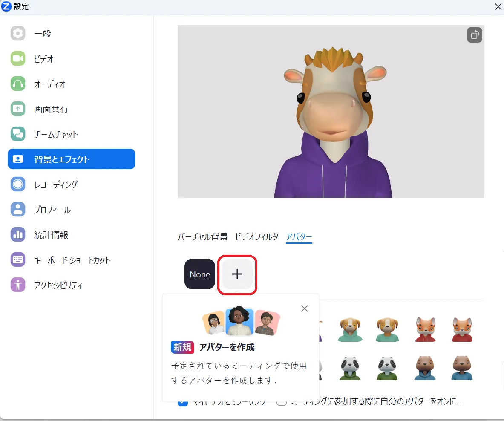Click rotate icon on video preview
Screen dimensions: 504x421
pyautogui.click(x=474, y=35)
